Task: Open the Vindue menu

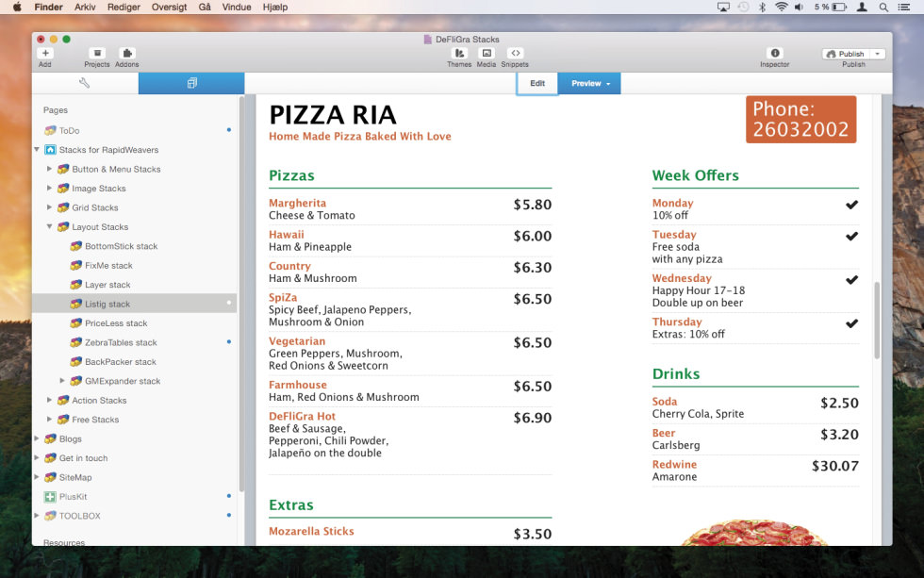Action: (237, 7)
